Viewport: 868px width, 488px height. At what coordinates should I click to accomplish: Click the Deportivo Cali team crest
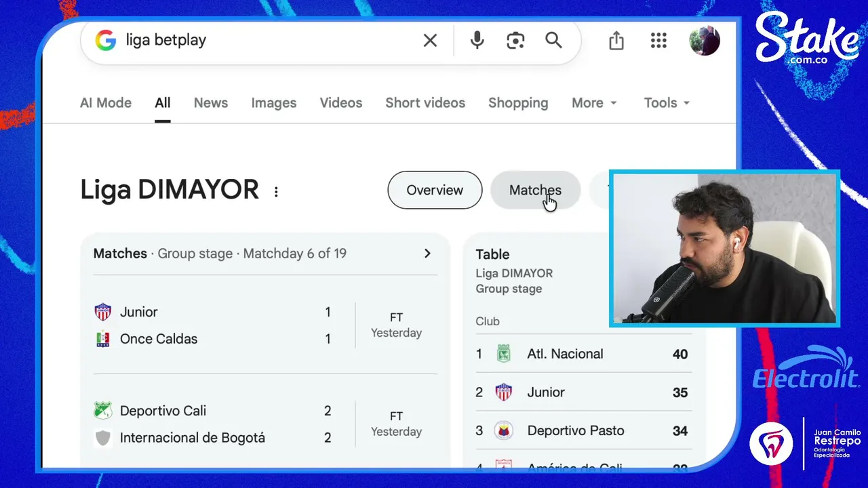[x=102, y=411]
